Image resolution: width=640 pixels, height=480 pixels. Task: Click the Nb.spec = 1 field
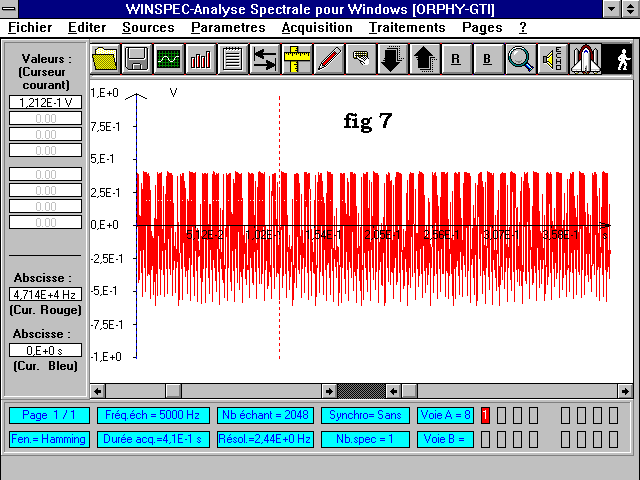pyautogui.click(x=365, y=440)
